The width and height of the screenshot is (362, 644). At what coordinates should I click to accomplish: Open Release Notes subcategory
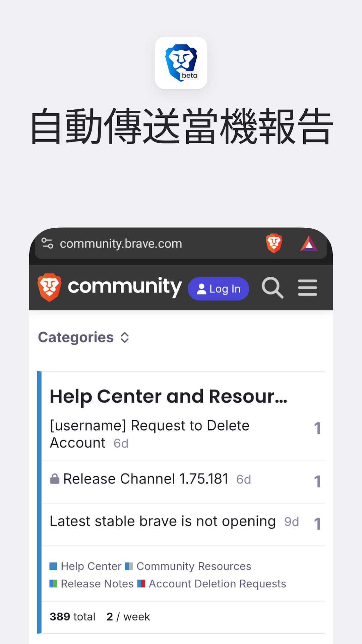tap(97, 584)
